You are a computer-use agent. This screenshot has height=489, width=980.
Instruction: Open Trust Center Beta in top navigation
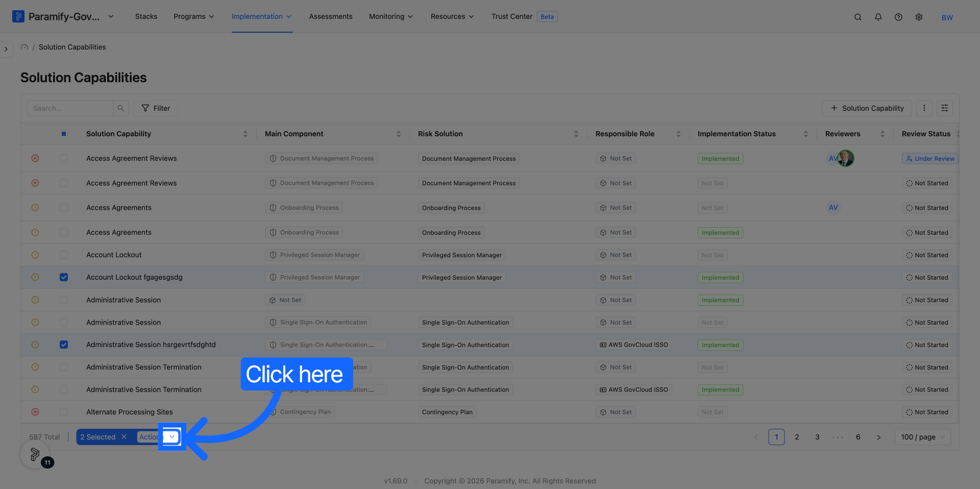[x=525, y=16]
